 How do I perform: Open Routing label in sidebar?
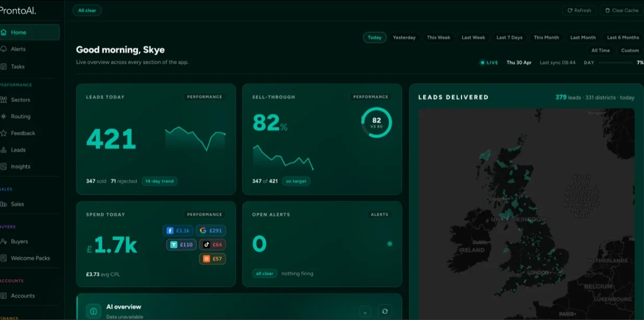pos(21,116)
